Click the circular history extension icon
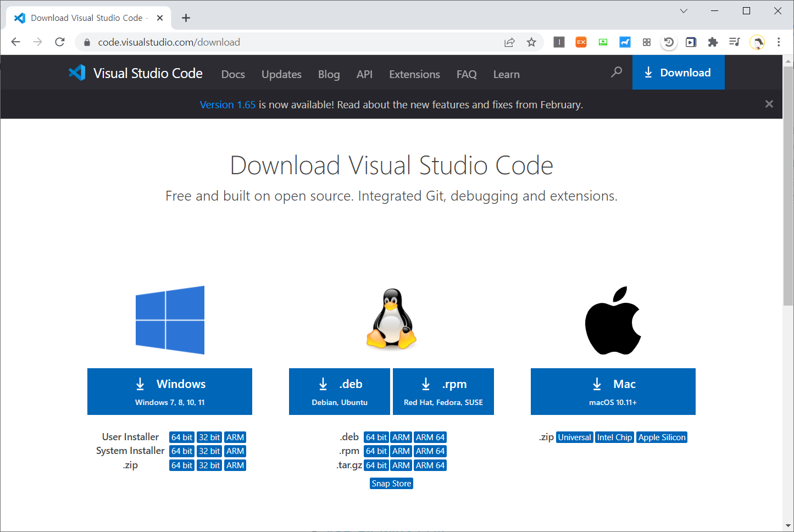794x532 pixels. (x=669, y=42)
